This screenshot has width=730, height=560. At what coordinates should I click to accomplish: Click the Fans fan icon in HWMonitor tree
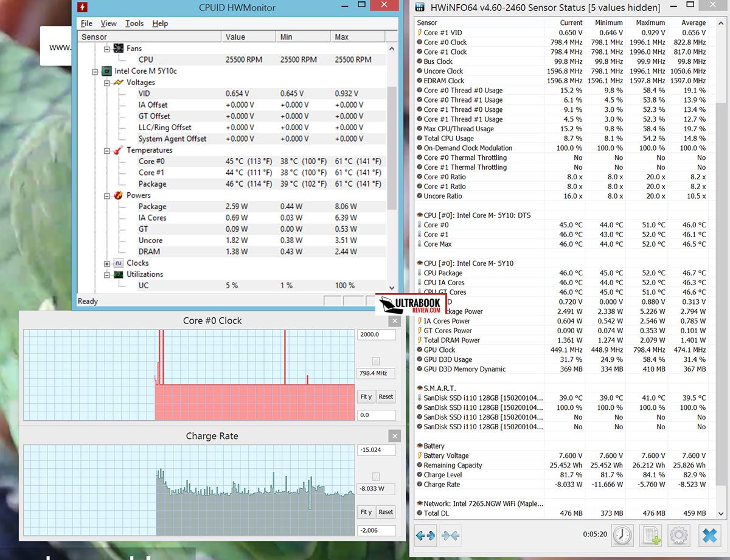pyautogui.click(x=119, y=48)
